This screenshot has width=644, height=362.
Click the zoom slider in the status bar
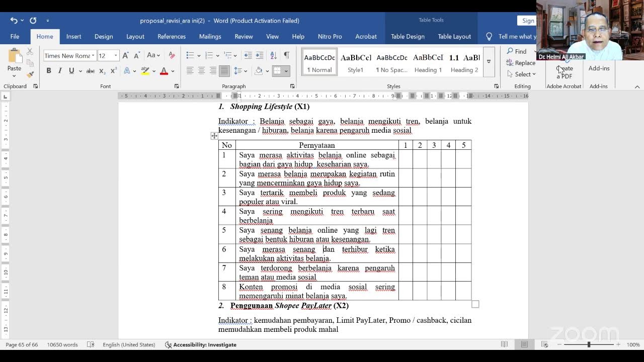(x=589, y=344)
